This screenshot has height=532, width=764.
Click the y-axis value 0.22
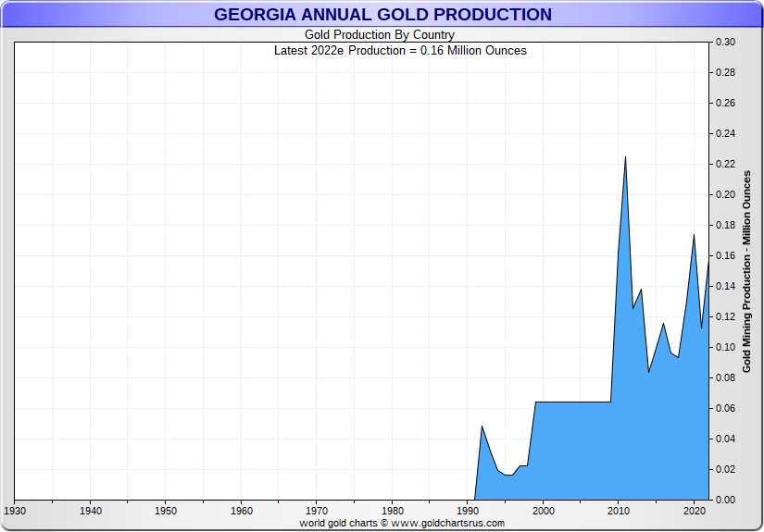pyautogui.click(x=725, y=164)
